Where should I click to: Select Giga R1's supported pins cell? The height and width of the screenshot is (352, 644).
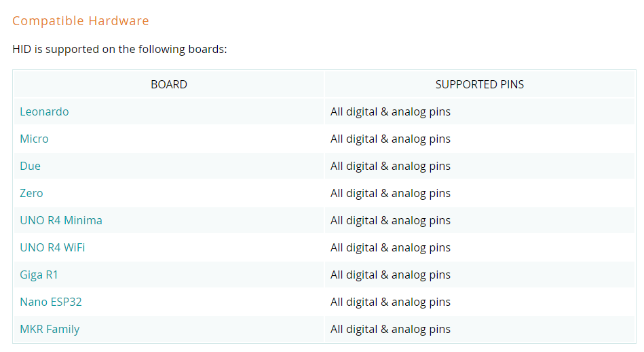pos(480,275)
